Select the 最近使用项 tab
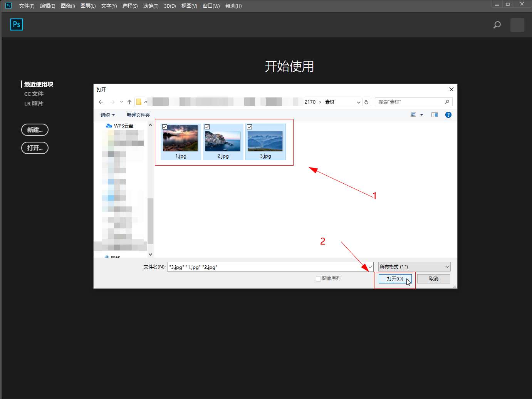532x399 pixels. (39, 84)
